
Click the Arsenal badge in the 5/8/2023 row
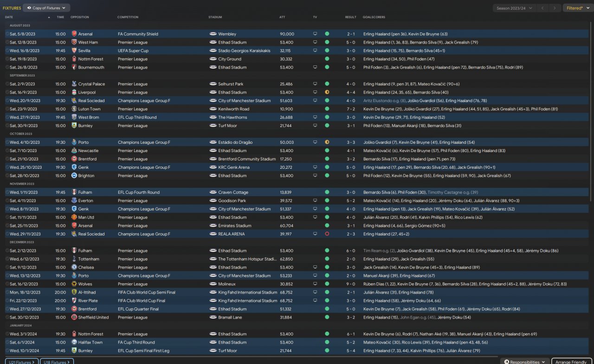click(74, 34)
